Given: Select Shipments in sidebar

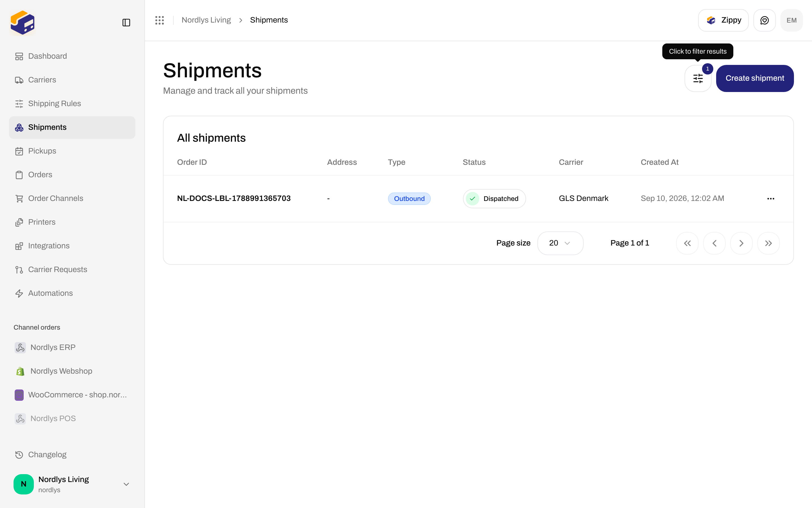Looking at the screenshot, I should click(72, 127).
